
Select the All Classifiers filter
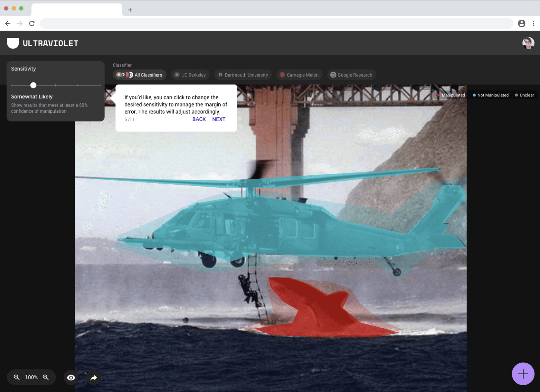click(140, 75)
